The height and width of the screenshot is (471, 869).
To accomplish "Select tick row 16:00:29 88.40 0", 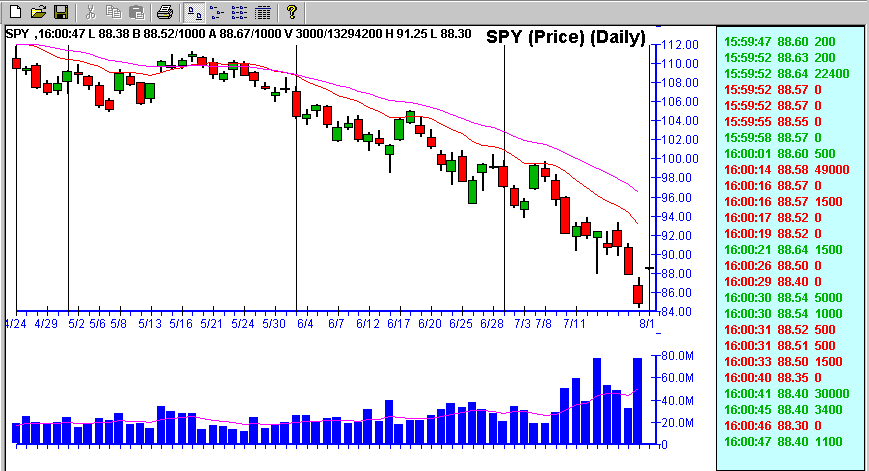I will coord(773,281).
